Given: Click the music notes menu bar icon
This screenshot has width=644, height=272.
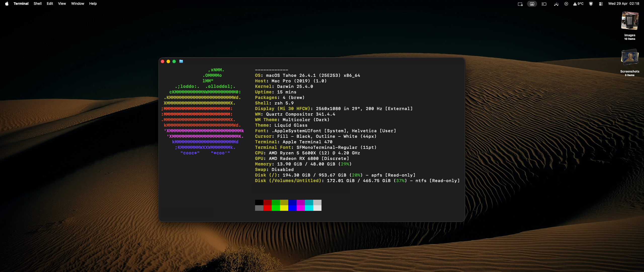Looking at the screenshot, I should pos(556,4).
